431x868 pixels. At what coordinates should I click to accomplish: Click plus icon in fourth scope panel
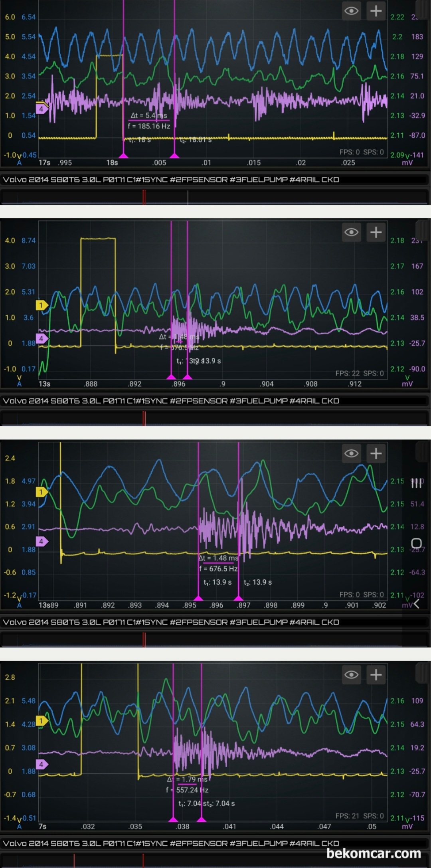coord(376,675)
